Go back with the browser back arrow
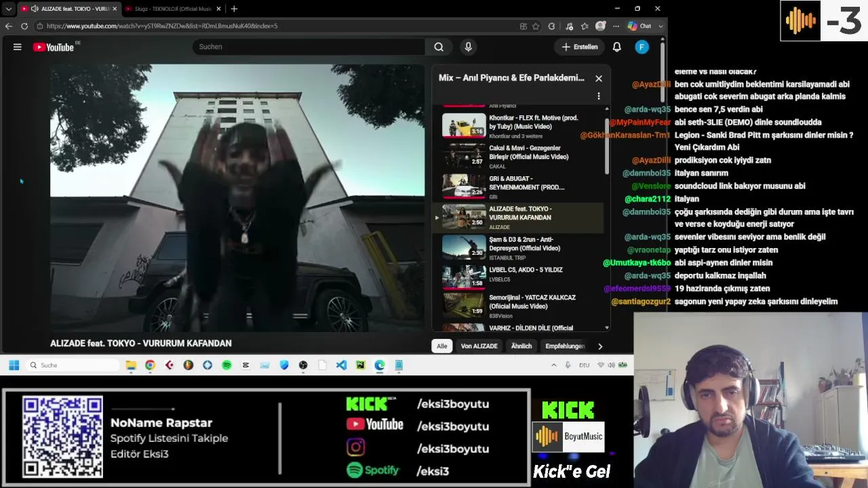Image resolution: width=868 pixels, height=488 pixels. click(9, 26)
